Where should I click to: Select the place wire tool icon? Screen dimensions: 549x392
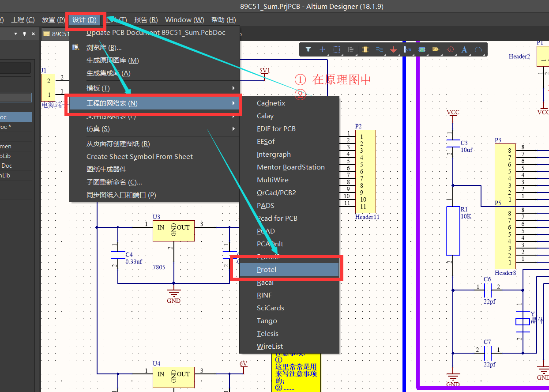[x=379, y=49]
